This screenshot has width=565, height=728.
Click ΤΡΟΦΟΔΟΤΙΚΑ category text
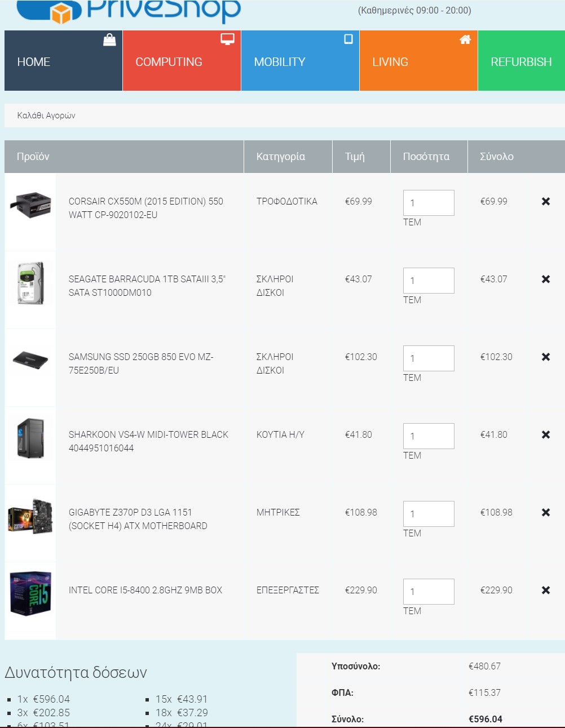click(x=287, y=201)
